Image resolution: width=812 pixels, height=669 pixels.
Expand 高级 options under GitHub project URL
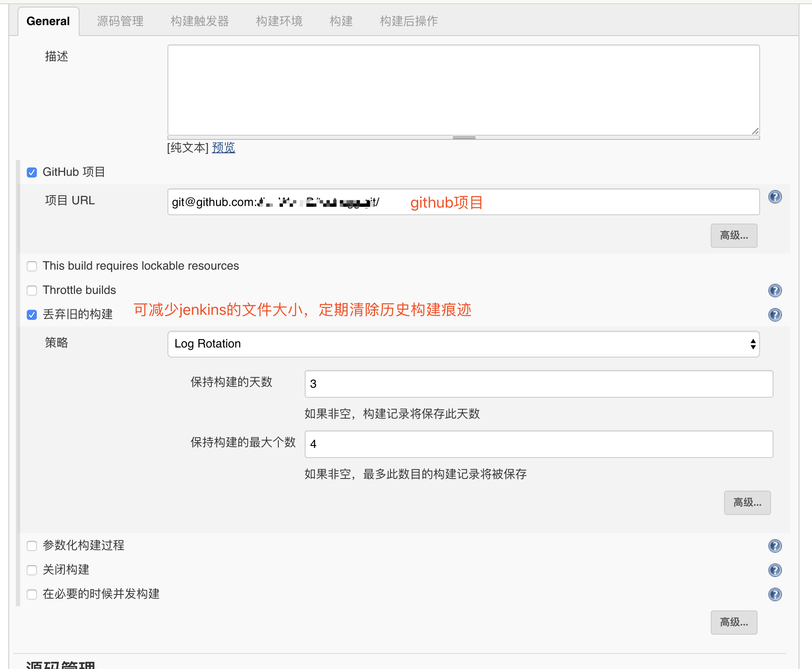733,235
